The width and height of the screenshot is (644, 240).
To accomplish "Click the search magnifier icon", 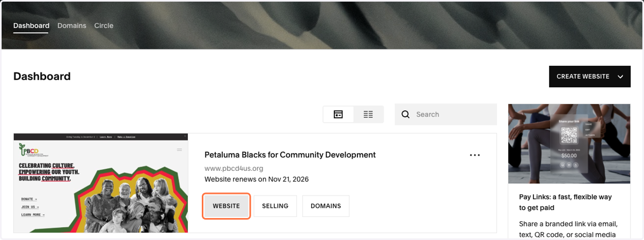I will pos(406,114).
